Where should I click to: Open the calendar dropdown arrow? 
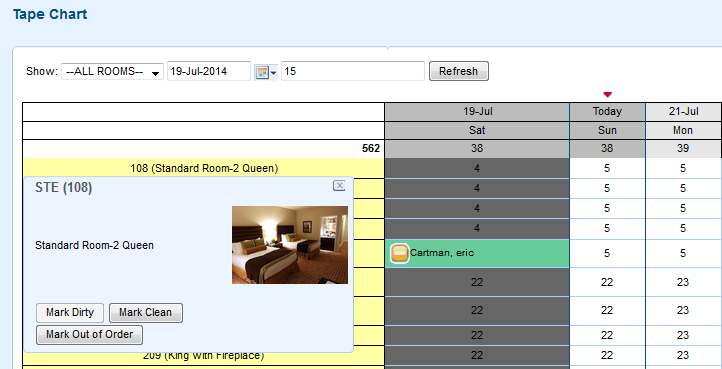click(274, 73)
